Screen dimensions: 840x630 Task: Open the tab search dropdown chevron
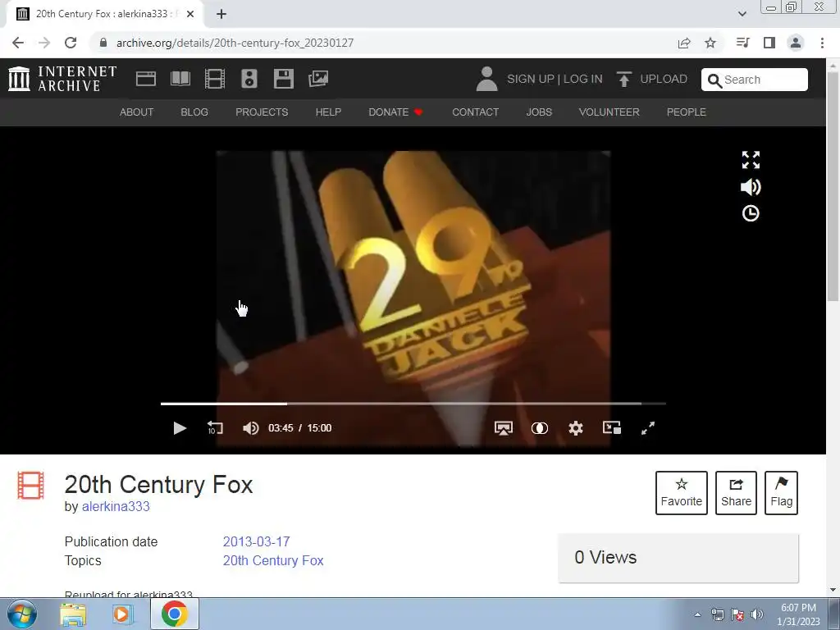pos(742,14)
